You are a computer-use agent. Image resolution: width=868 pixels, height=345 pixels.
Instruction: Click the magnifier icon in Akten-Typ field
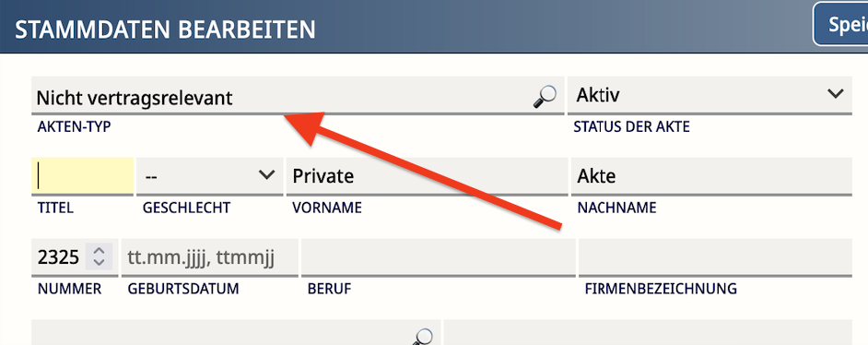545,97
